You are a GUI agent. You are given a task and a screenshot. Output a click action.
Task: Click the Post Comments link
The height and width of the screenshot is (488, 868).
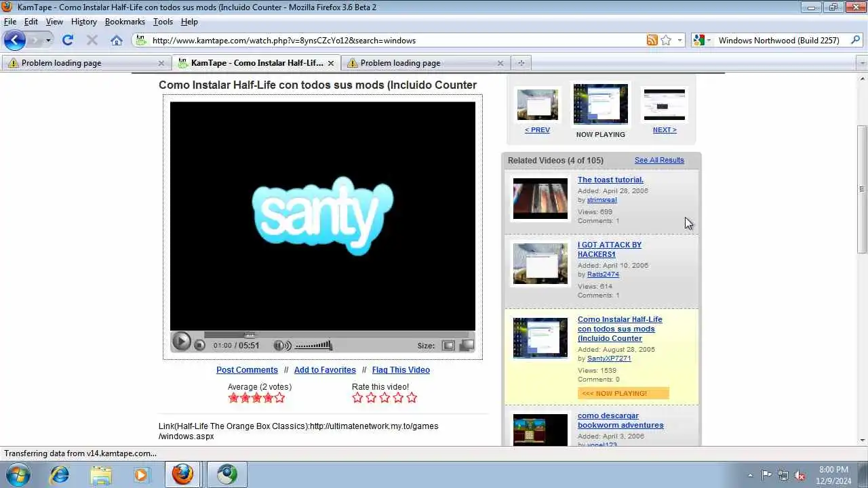click(247, 370)
